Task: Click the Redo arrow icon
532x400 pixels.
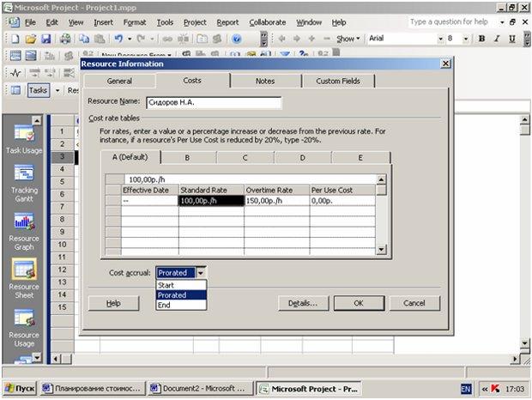Action: pos(141,39)
